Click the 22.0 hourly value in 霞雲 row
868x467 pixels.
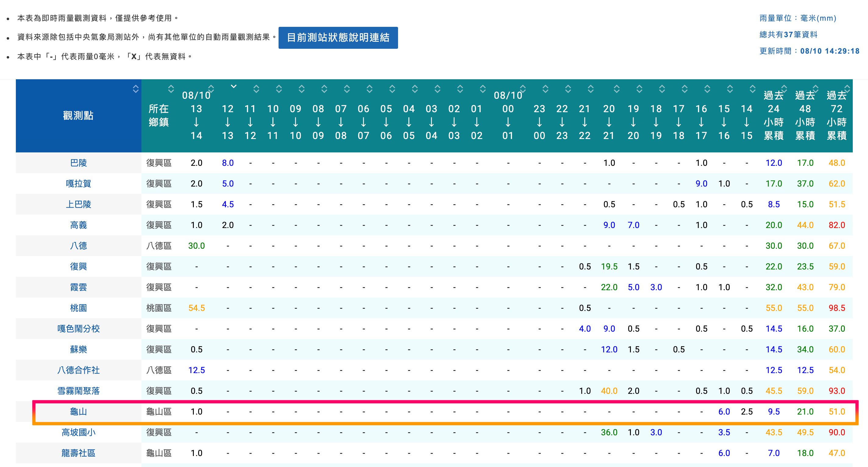(609, 287)
